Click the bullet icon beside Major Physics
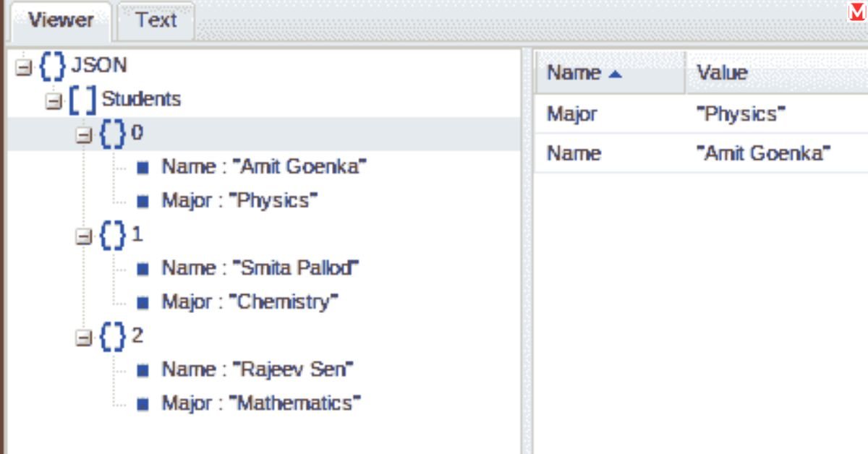The width and height of the screenshot is (868, 454). 142,201
